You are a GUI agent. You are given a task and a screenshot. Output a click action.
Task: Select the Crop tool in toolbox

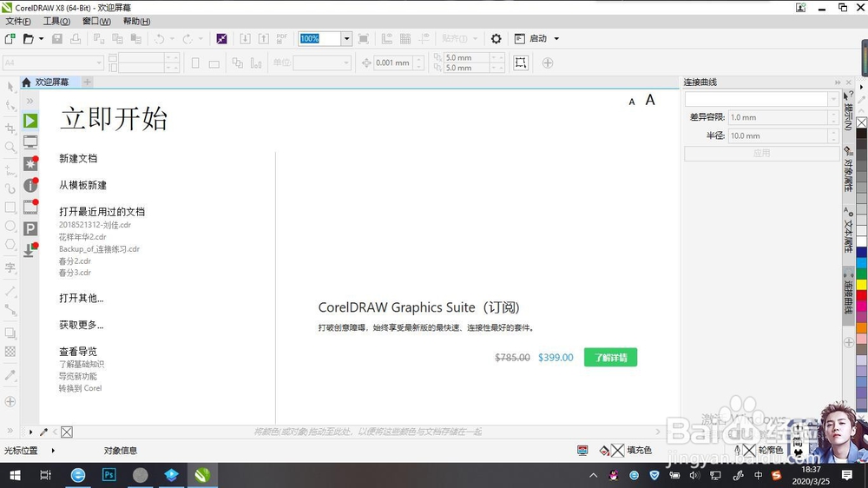[10, 129]
